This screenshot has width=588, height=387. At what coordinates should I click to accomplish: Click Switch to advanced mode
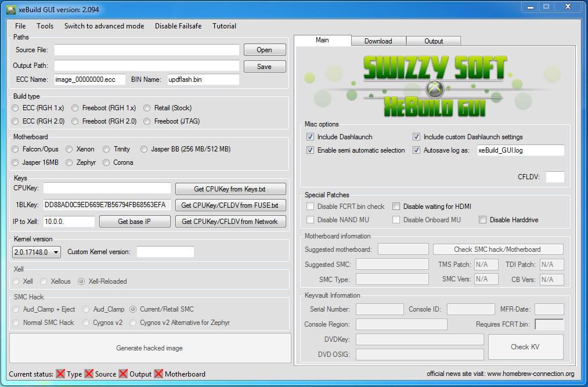point(104,26)
